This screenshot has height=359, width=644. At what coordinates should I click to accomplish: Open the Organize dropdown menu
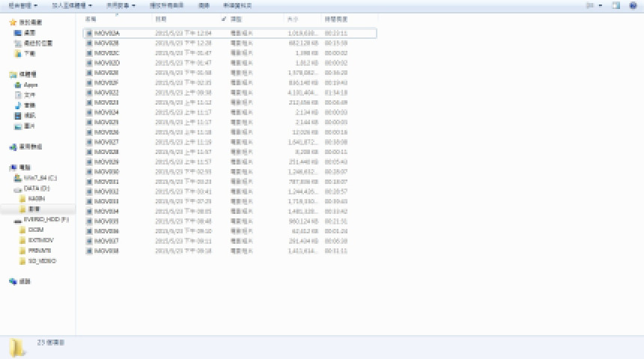pos(22,5)
